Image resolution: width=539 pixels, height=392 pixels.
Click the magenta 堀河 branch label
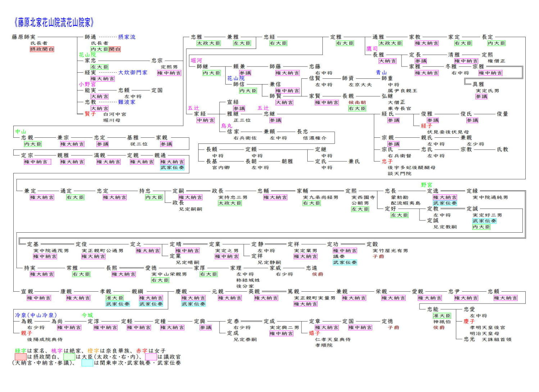pos(196,60)
